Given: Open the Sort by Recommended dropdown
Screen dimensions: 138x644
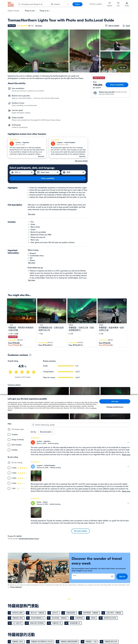Looking at the screenshot, I should pyautogui.click(x=47, y=432).
